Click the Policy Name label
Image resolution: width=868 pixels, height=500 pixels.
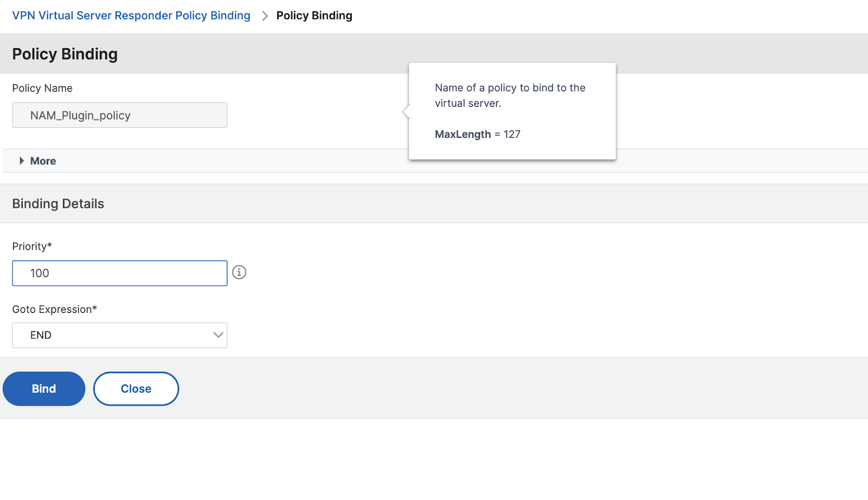coord(42,88)
